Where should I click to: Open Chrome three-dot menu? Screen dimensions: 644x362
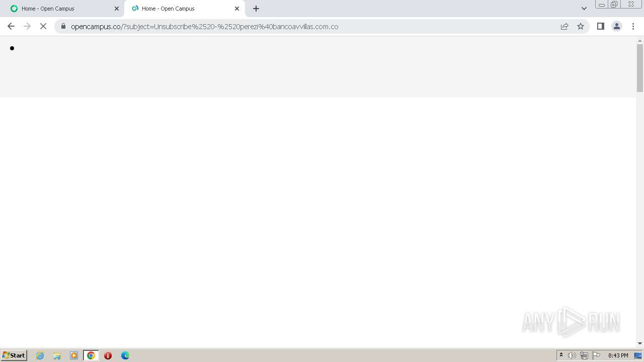(633, 26)
